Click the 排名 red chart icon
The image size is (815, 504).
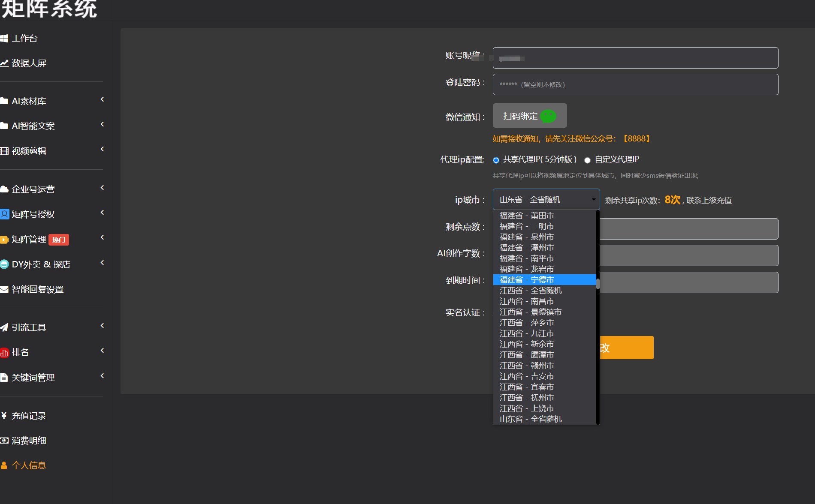(x=4, y=353)
